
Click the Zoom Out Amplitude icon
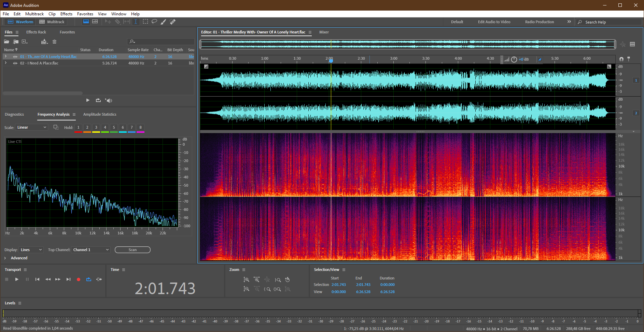pos(246,289)
